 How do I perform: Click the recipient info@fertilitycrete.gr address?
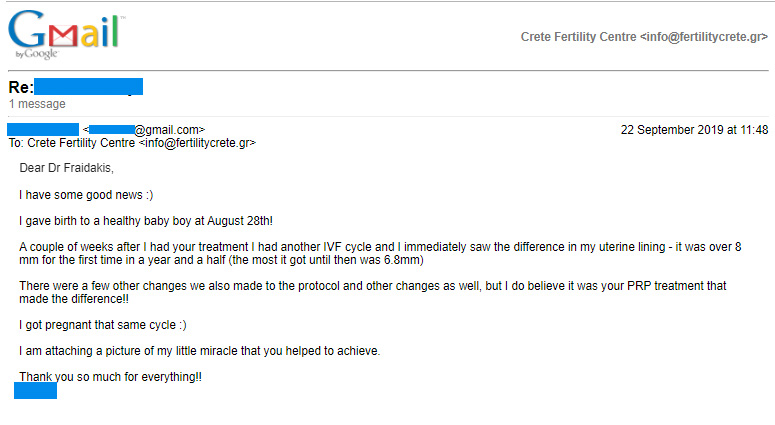197,143
